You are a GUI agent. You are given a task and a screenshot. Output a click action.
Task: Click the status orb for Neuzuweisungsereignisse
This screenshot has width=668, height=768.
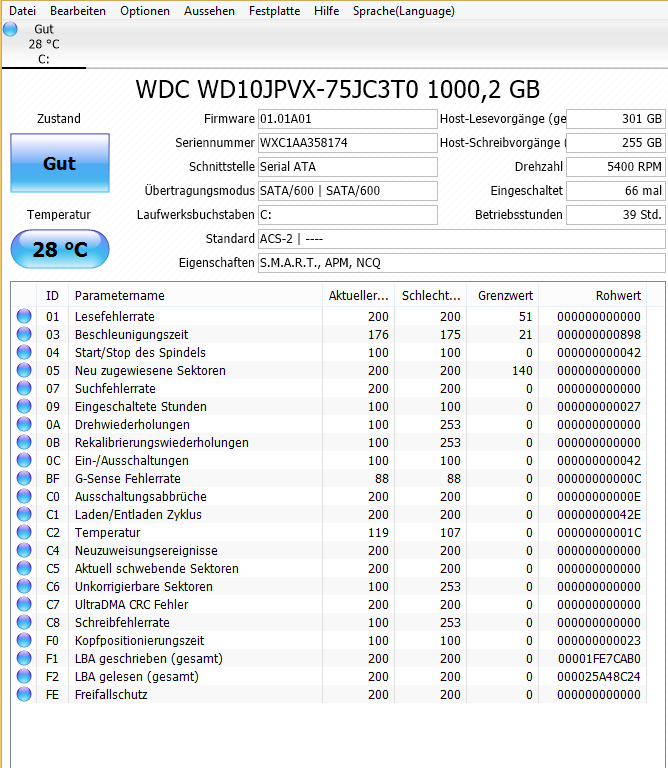pos(24,551)
